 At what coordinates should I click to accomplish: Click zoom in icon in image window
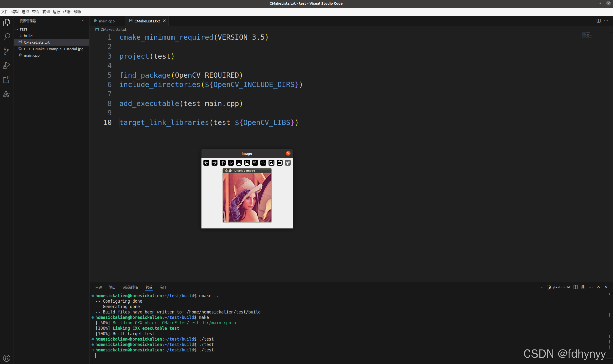[255, 163]
